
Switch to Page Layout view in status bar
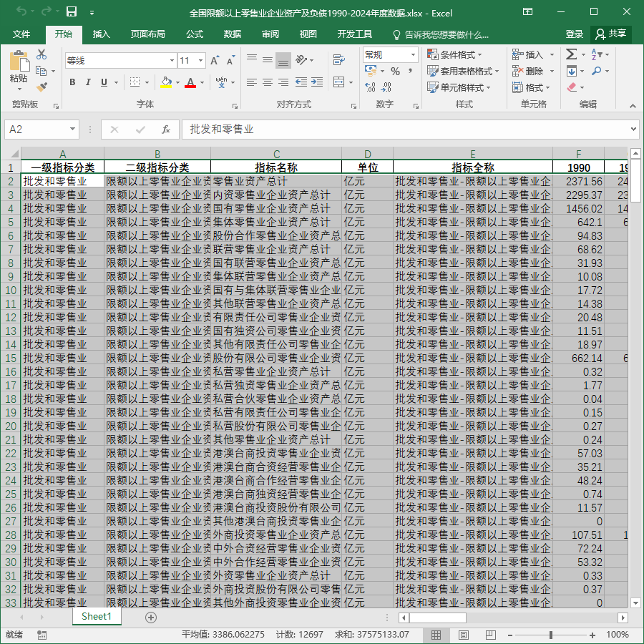(463, 635)
